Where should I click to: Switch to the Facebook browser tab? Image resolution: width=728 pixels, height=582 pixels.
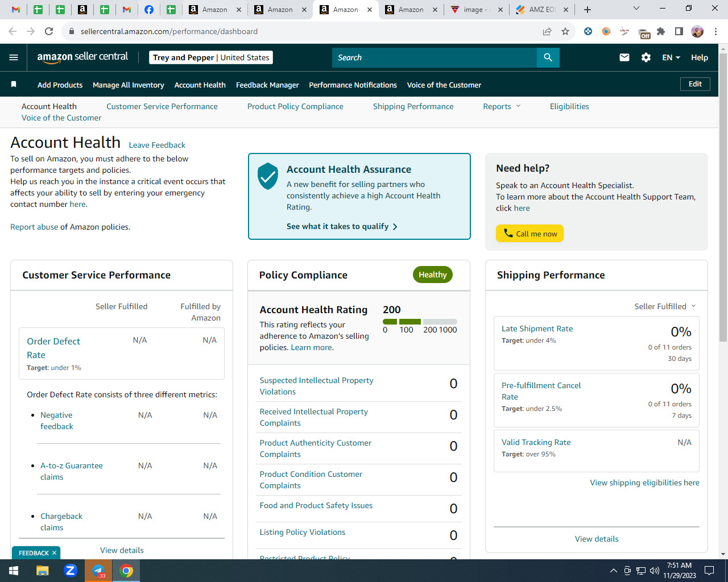pos(149,10)
